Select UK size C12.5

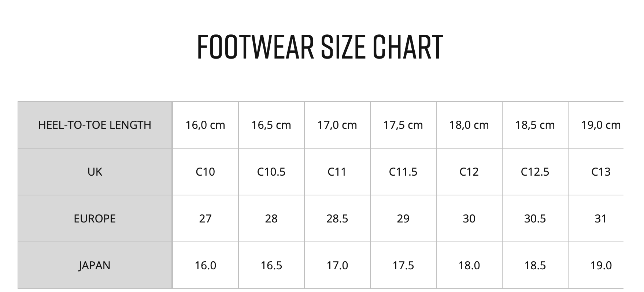[535, 172]
